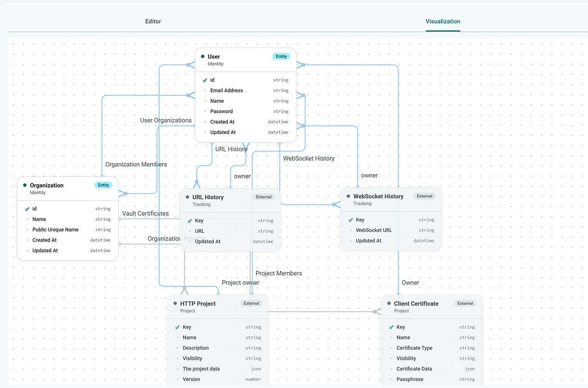Click the WebSocket URL field

[391, 230]
